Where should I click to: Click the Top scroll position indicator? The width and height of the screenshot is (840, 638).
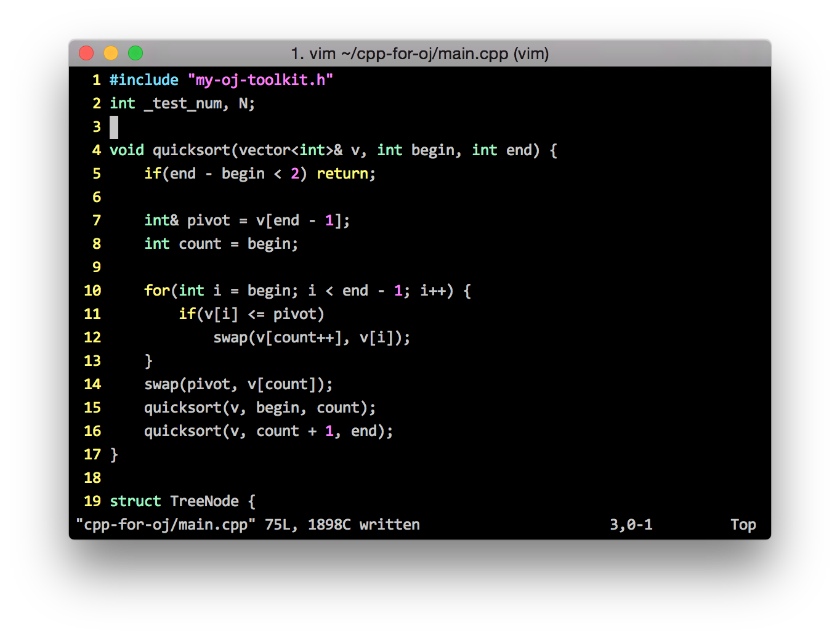click(743, 524)
